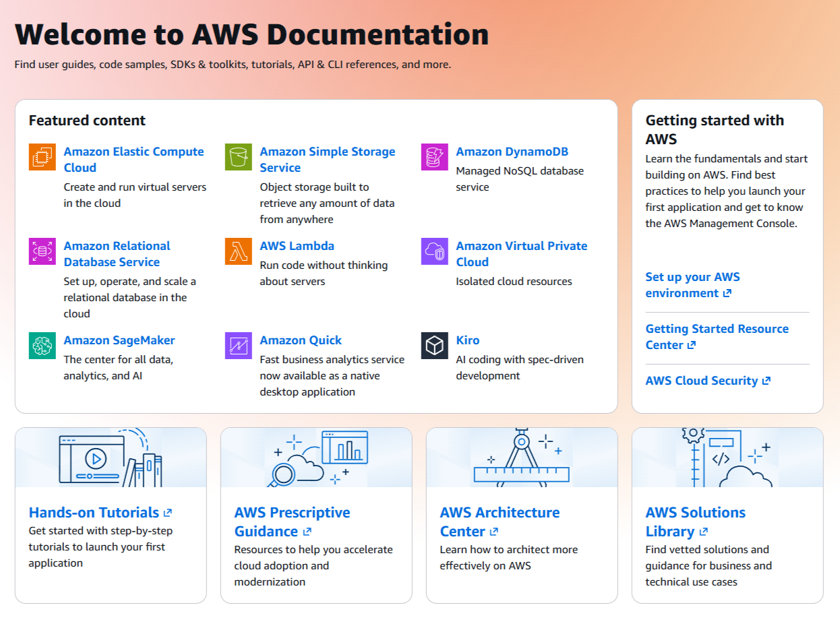This screenshot has width=840, height=630.
Task: Open the AWS Prescriptive Guidance card title
Action: coord(293,522)
